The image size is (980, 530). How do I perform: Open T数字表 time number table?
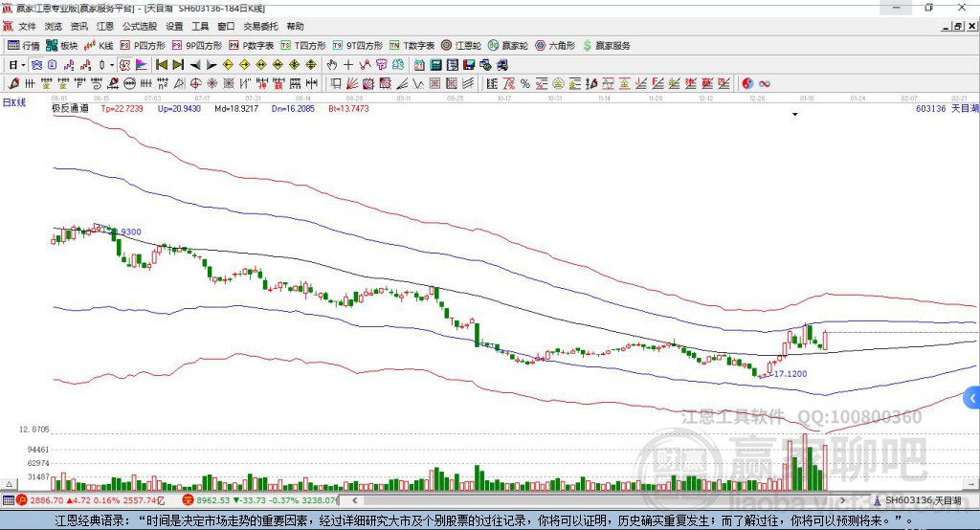[x=412, y=46]
